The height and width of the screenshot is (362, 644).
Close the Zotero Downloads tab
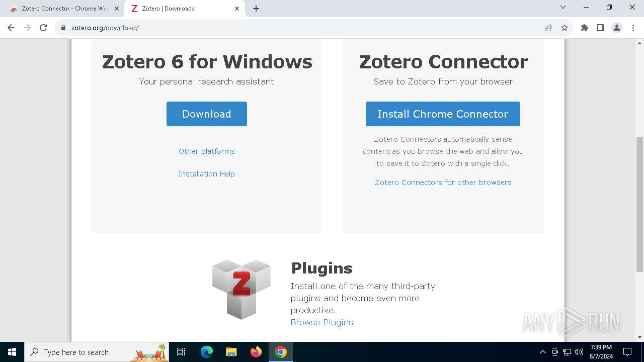(237, 9)
